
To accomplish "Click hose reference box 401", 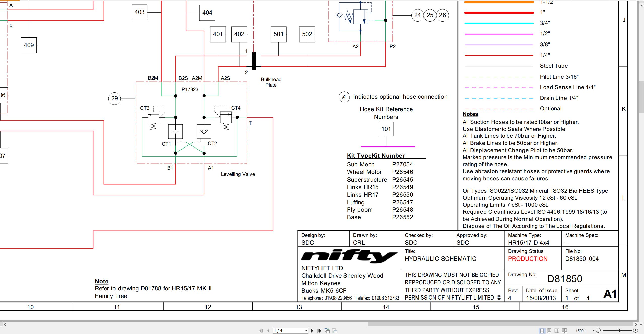I will click(218, 34).
